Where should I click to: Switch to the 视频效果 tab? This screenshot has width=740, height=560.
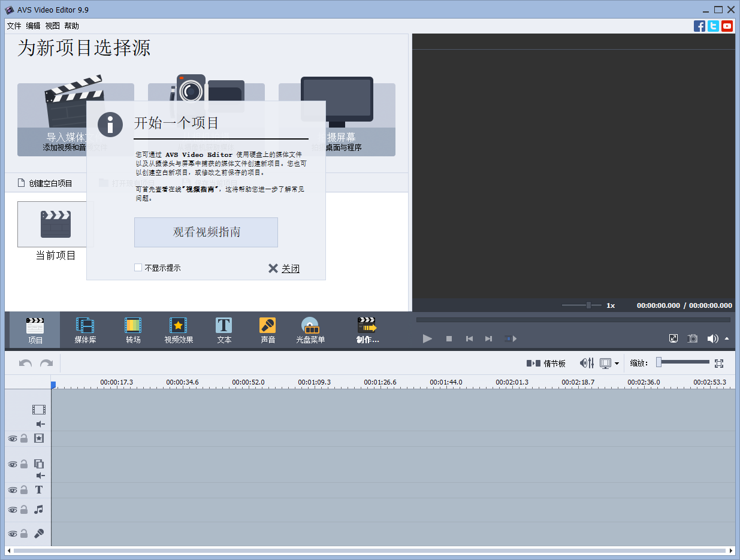(179, 330)
